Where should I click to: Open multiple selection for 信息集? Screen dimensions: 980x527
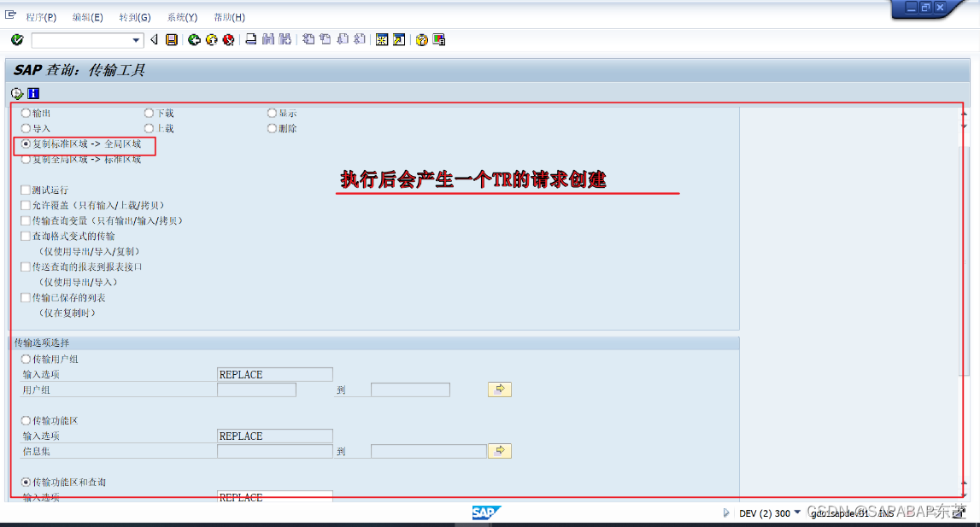click(499, 451)
